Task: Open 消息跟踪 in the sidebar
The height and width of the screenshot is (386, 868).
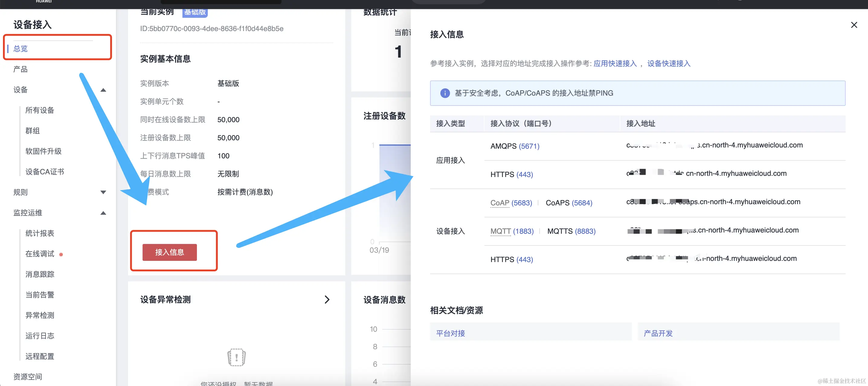Action: click(x=40, y=274)
